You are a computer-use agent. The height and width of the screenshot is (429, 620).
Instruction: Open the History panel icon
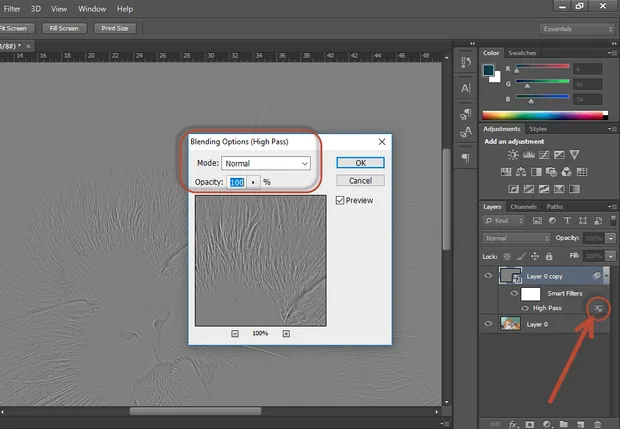[466, 62]
